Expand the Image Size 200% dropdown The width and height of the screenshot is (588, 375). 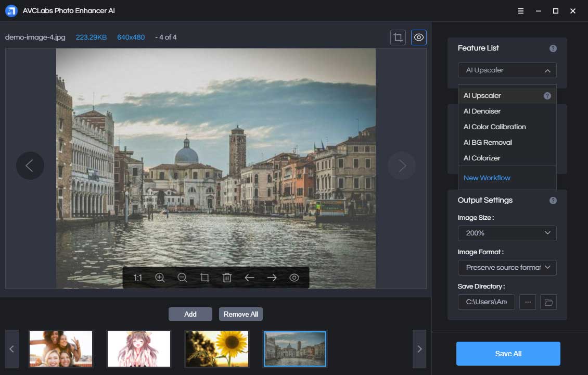pyautogui.click(x=507, y=233)
